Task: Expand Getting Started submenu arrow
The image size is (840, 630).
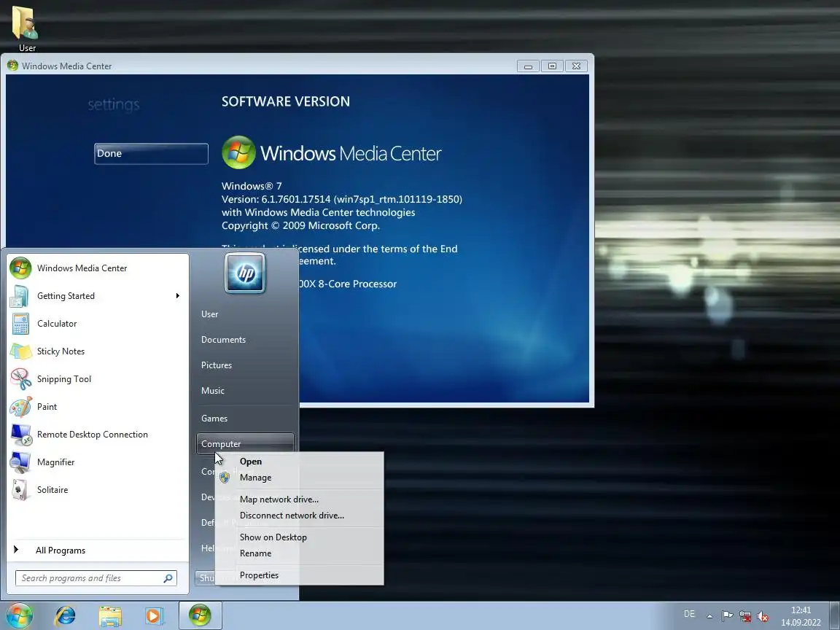Action: (x=177, y=296)
